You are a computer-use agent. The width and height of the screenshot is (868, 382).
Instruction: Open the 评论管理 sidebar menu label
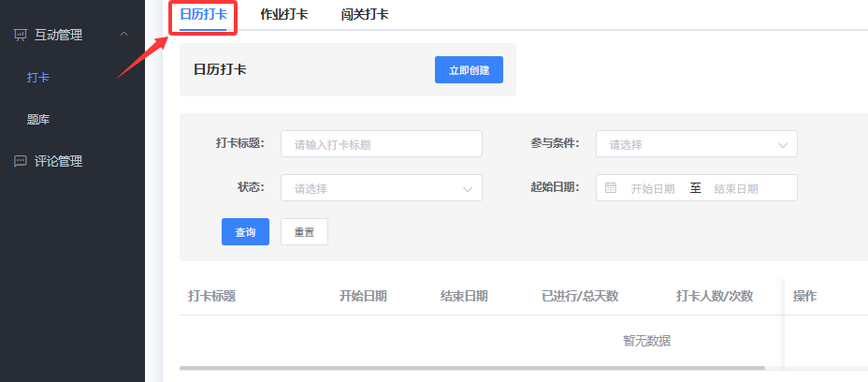pos(58,161)
